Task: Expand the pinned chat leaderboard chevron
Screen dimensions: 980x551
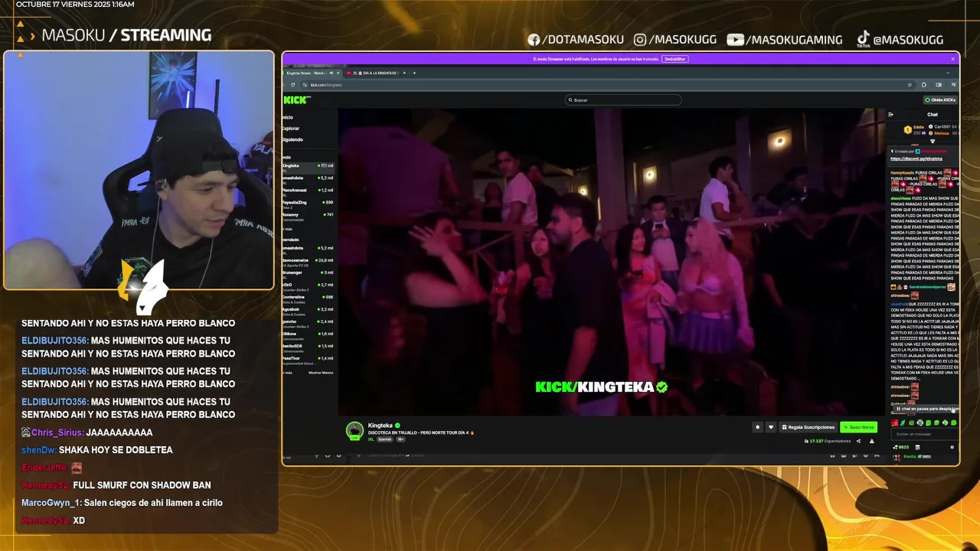Action: pyautogui.click(x=933, y=141)
